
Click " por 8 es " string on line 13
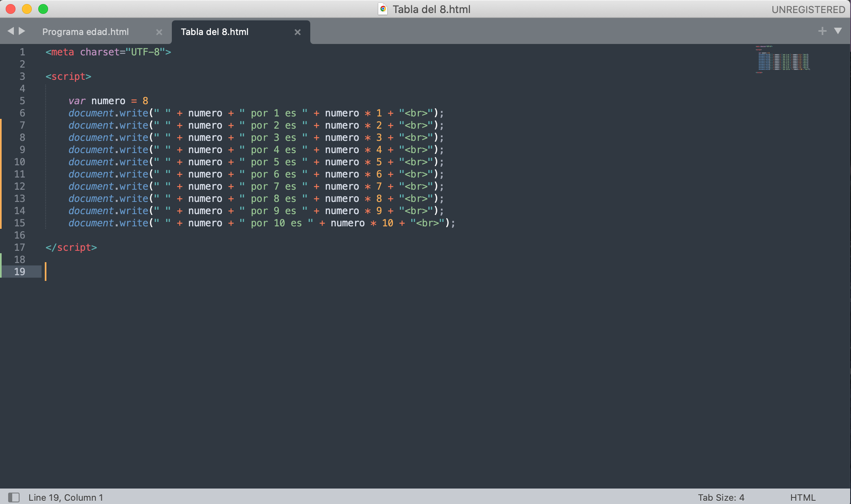coord(274,199)
